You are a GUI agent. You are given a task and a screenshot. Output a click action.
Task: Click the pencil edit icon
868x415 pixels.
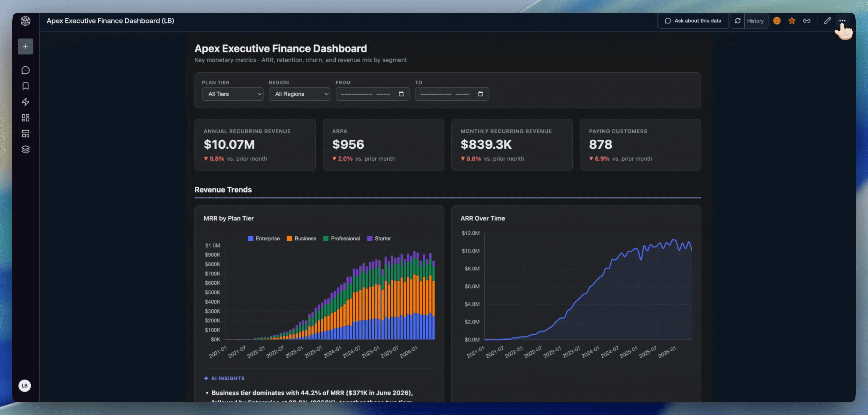coord(827,21)
